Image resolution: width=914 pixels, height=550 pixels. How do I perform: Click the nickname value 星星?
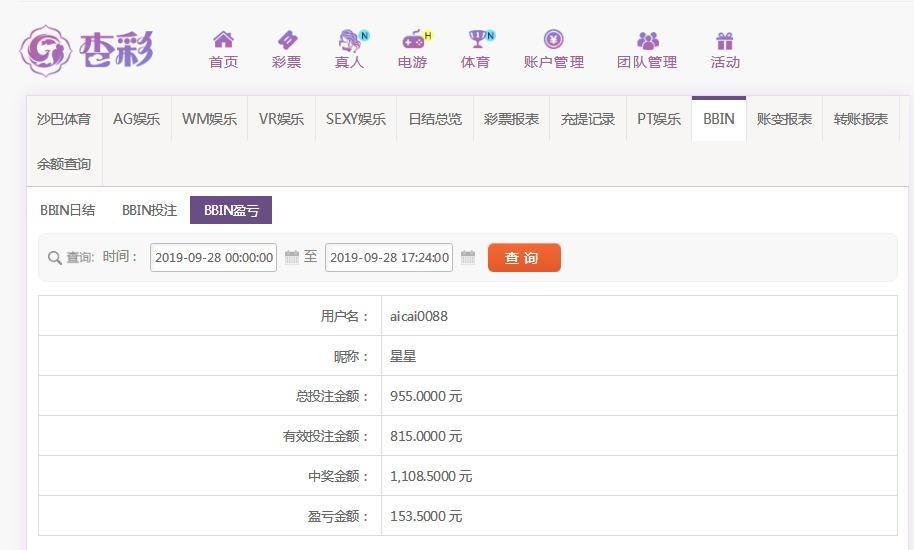(403, 356)
